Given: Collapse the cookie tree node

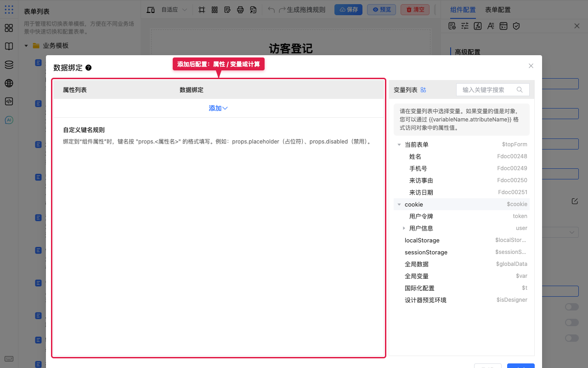Looking at the screenshot, I should point(399,205).
